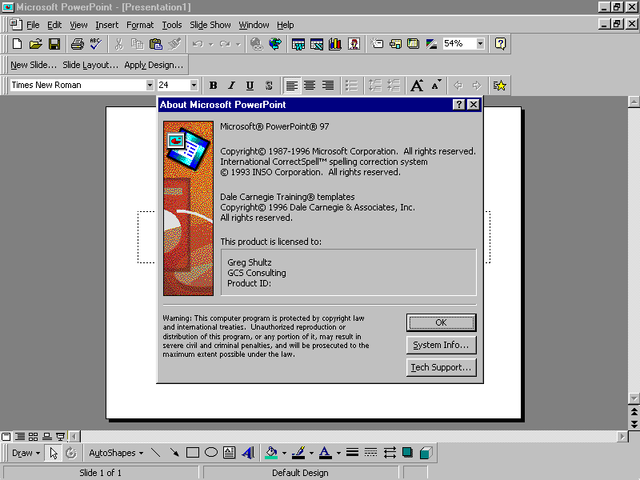Viewport: 640px width, 480px height.
Task: Expand the Undo history dropdown arrow
Action: click(211, 44)
